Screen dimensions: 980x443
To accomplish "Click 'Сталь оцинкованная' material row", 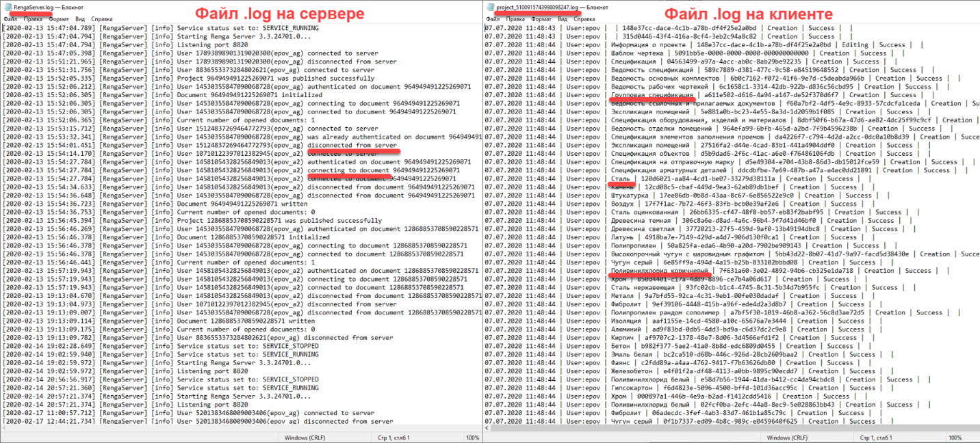I will (701, 212).
